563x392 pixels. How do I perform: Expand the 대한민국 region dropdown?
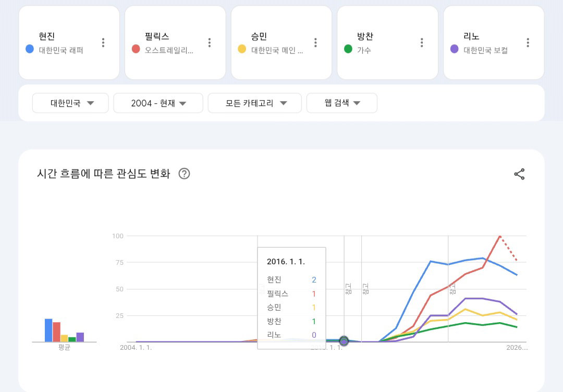70,103
